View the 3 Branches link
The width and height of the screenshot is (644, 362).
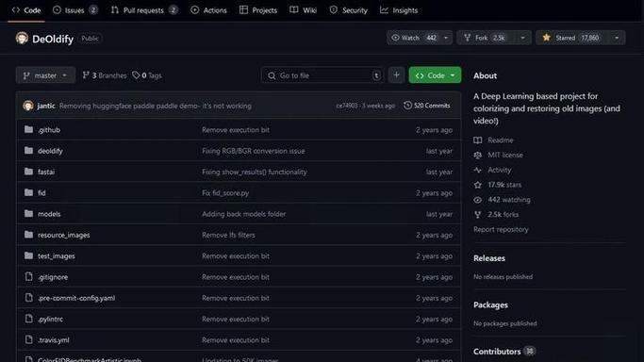pos(105,75)
